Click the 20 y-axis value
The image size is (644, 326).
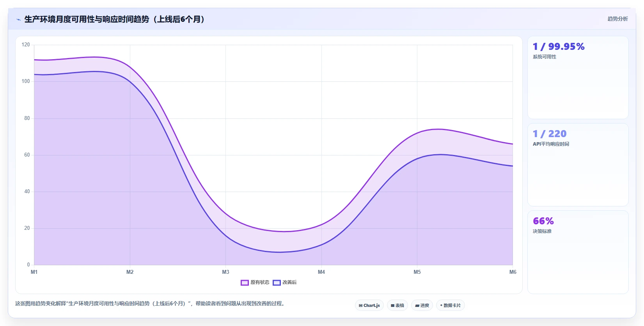pyautogui.click(x=27, y=228)
